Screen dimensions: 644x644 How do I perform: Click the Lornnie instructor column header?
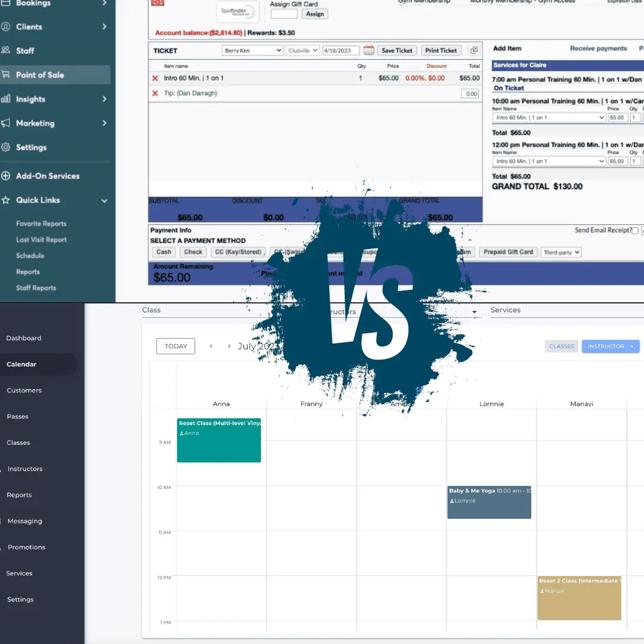coord(491,404)
